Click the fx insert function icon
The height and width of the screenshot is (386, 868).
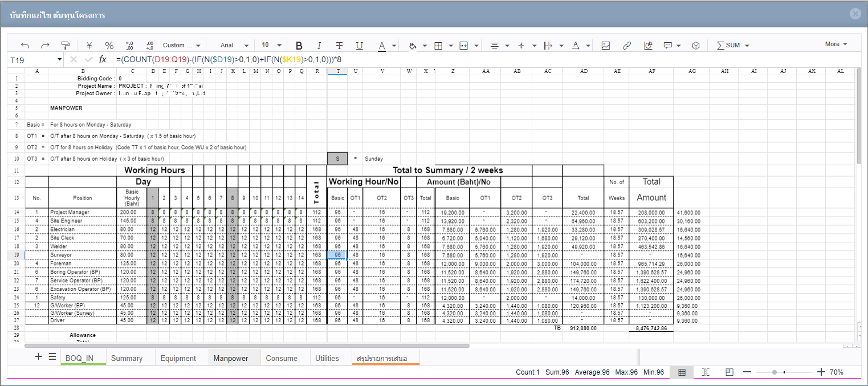pyautogui.click(x=103, y=59)
